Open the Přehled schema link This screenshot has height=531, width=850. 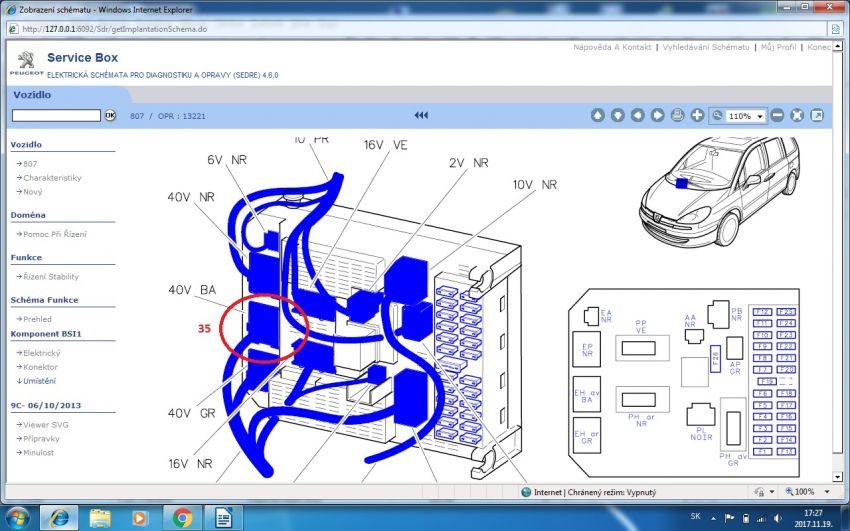coord(37,319)
